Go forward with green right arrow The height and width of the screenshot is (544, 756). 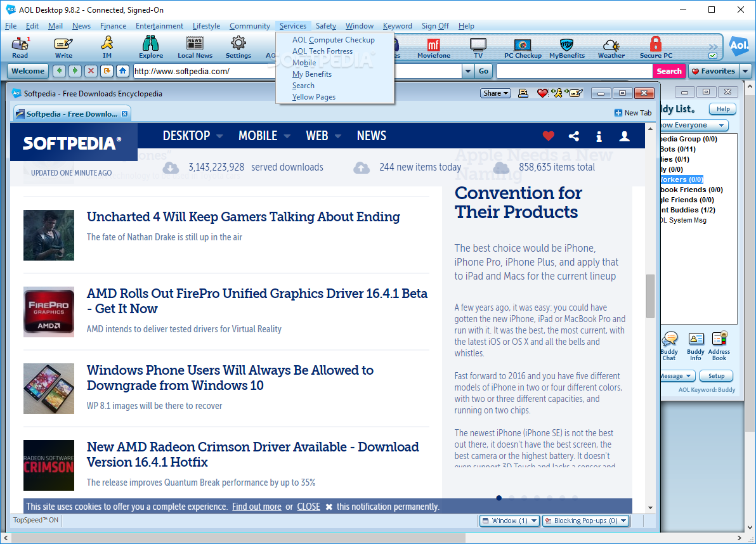point(75,71)
